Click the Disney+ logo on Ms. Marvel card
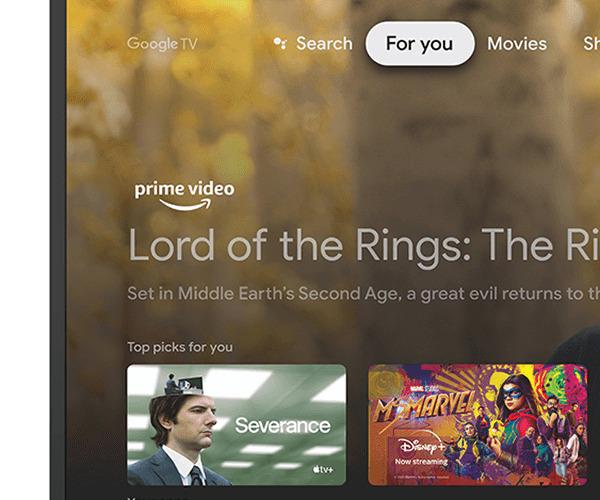The image size is (600, 500). [421, 446]
